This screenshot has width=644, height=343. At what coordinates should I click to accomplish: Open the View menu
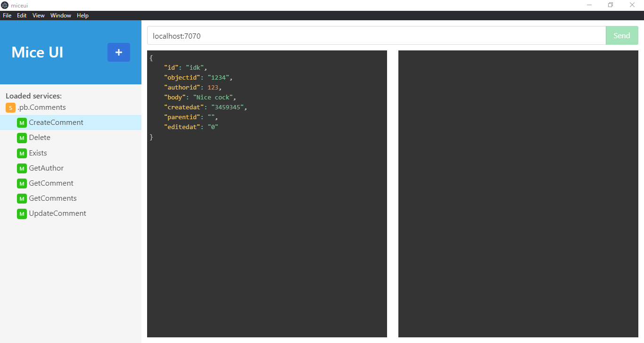pos(39,16)
